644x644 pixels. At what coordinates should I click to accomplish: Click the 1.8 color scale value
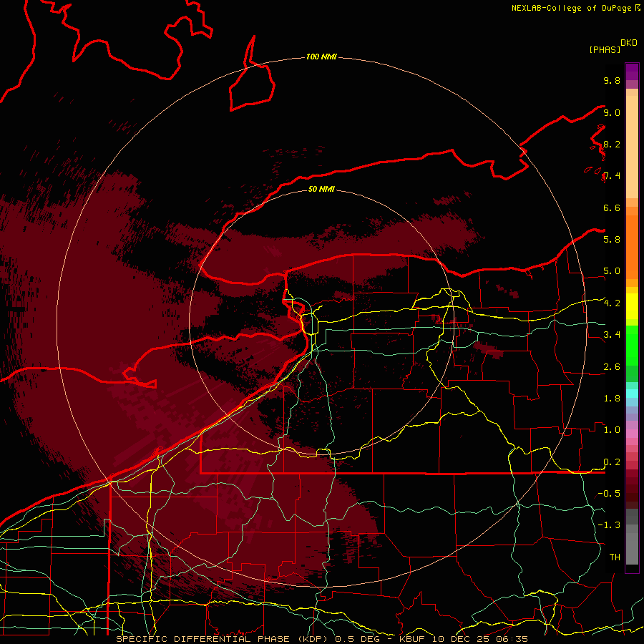tap(612, 399)
